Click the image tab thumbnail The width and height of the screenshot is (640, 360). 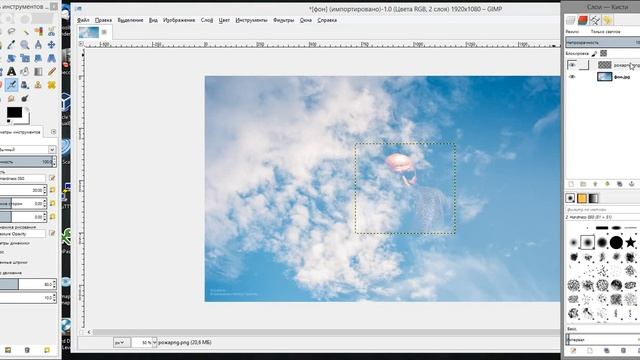coord(89,32)
